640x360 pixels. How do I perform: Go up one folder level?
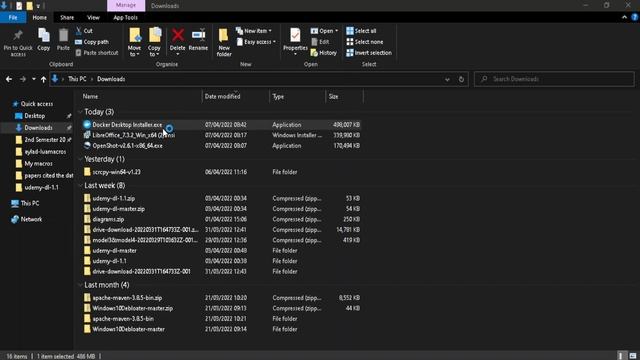(43, 79)
